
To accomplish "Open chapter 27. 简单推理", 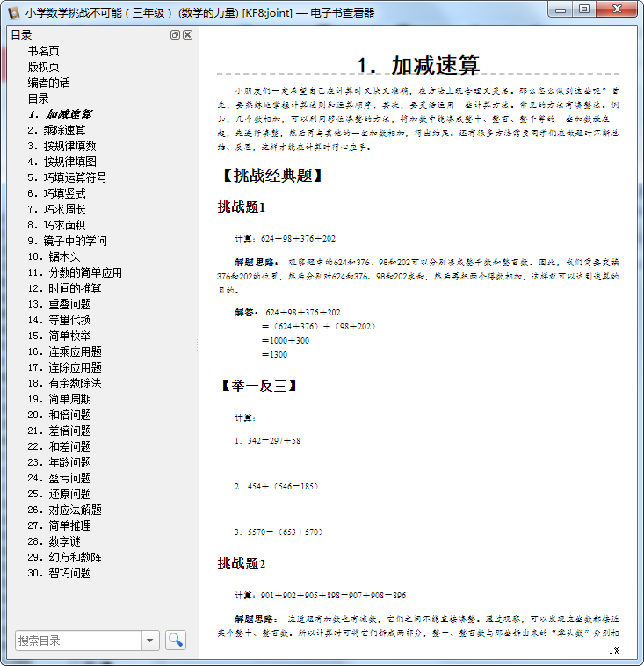I will pos(60,525).
